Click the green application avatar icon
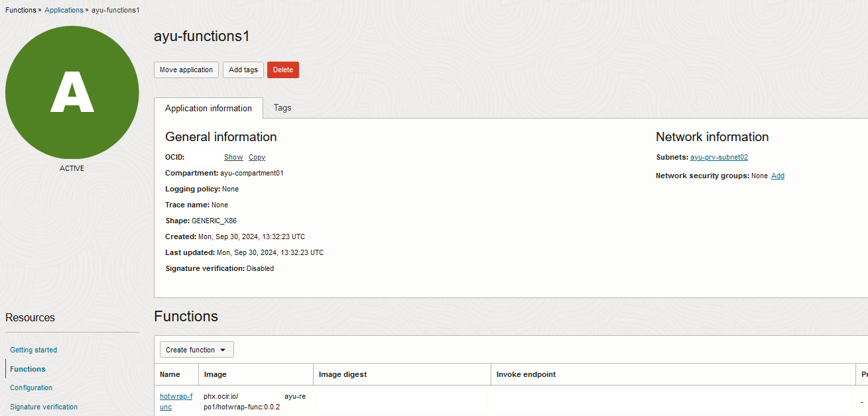Image resolution: width=868 pixels, height=416 pixels. coord(72,93)
